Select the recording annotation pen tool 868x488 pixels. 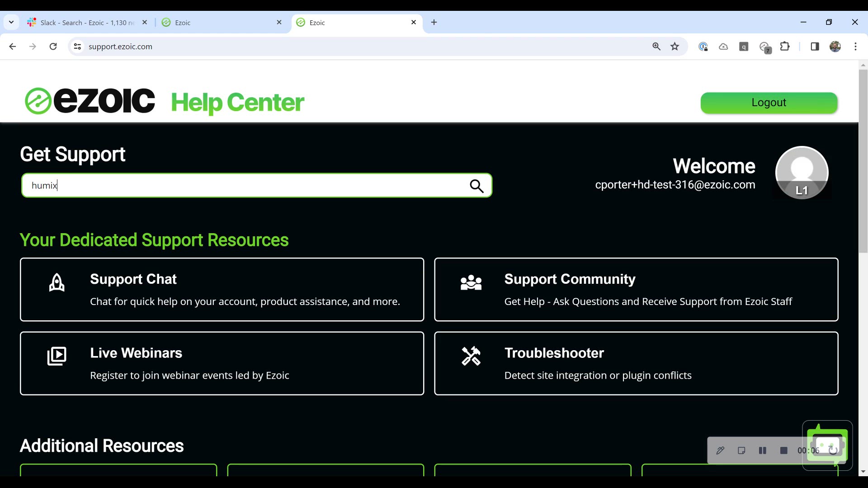pyautogui.click(x=720, y=450)
